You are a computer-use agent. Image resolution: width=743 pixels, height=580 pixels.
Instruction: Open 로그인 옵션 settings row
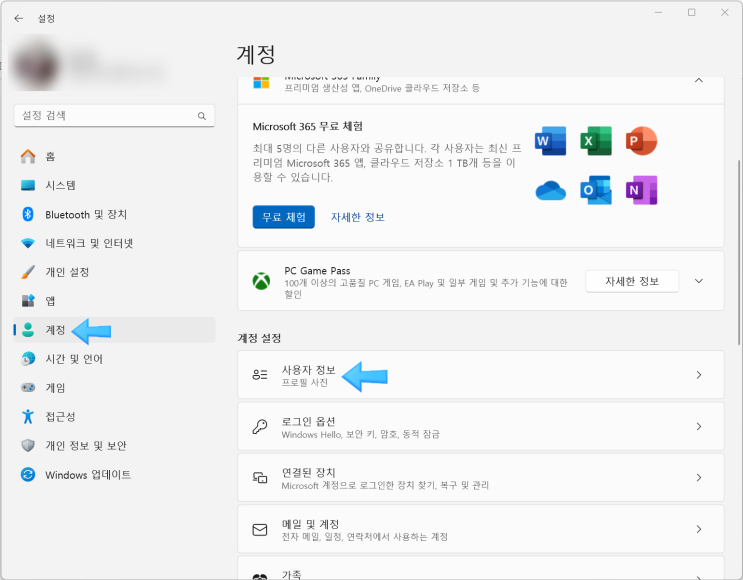click(x=480, y=426)
